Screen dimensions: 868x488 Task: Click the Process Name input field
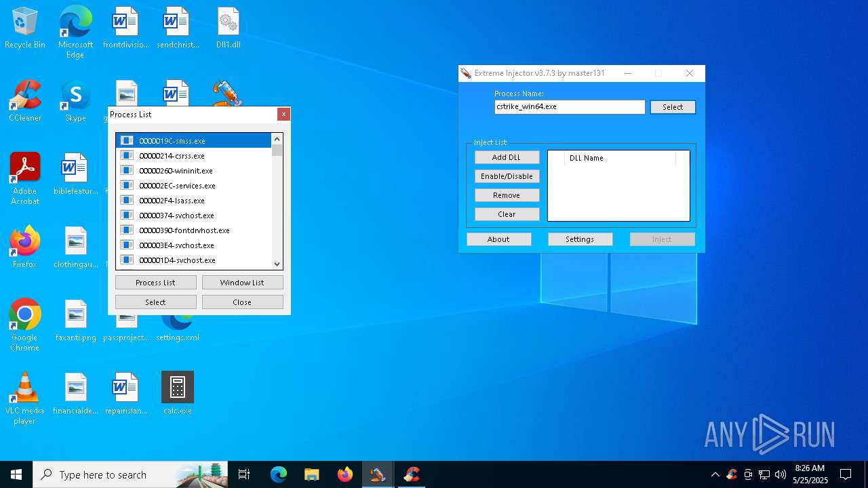pyautogui.click(x=570, y=107)
